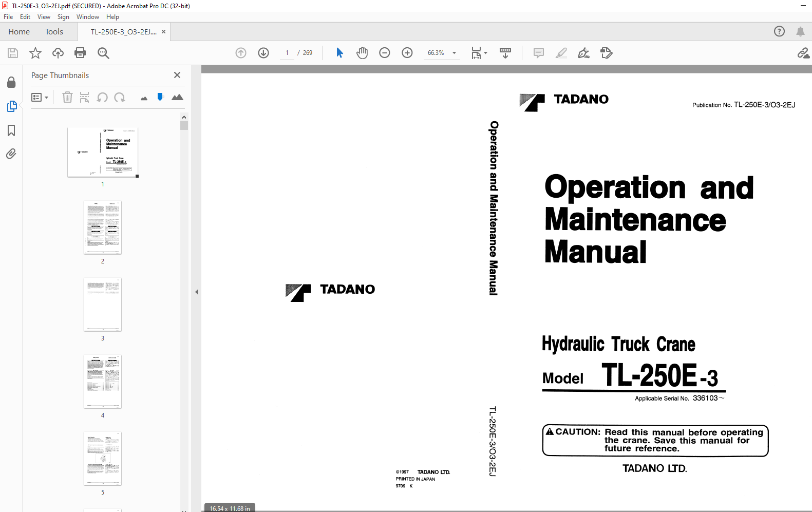The height and width of the screenshot is (512, 812).
Task: Open thumbnails options dropdown menu
Action: (x=40, y=97)
